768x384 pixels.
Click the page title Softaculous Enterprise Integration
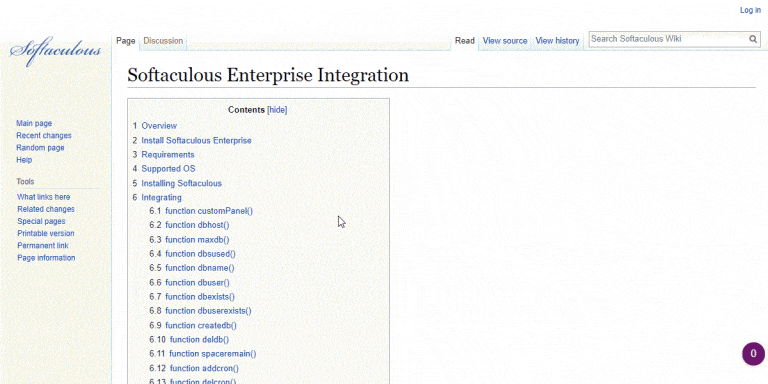(x=268, y=75)
